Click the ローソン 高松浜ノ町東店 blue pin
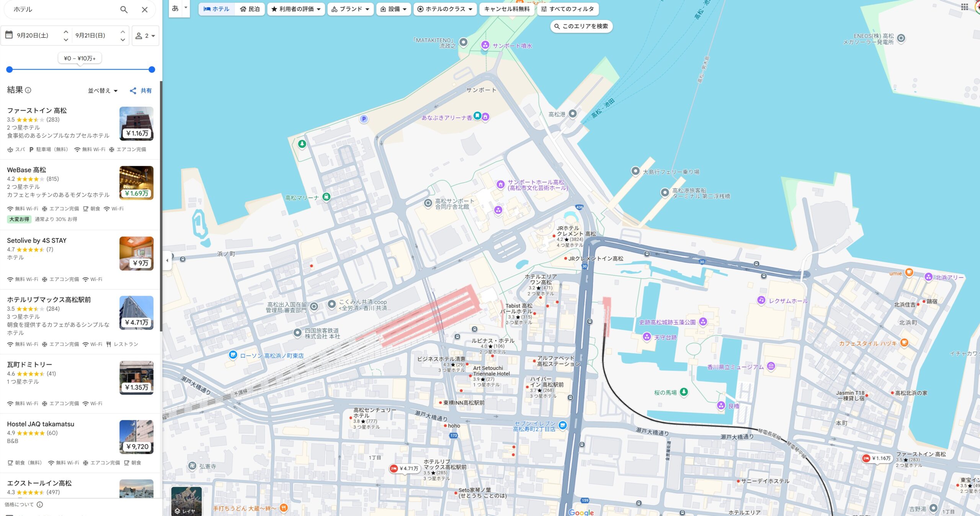 tap(233, 355)
